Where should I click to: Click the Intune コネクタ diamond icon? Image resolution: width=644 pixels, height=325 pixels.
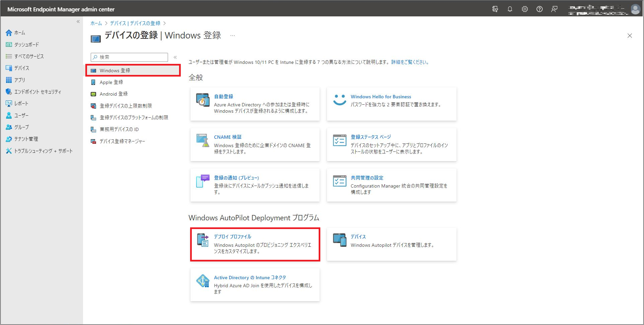203,281
